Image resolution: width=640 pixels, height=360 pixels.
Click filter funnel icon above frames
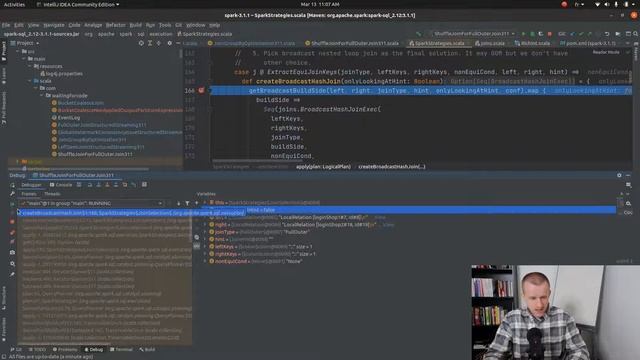[187, 203]
